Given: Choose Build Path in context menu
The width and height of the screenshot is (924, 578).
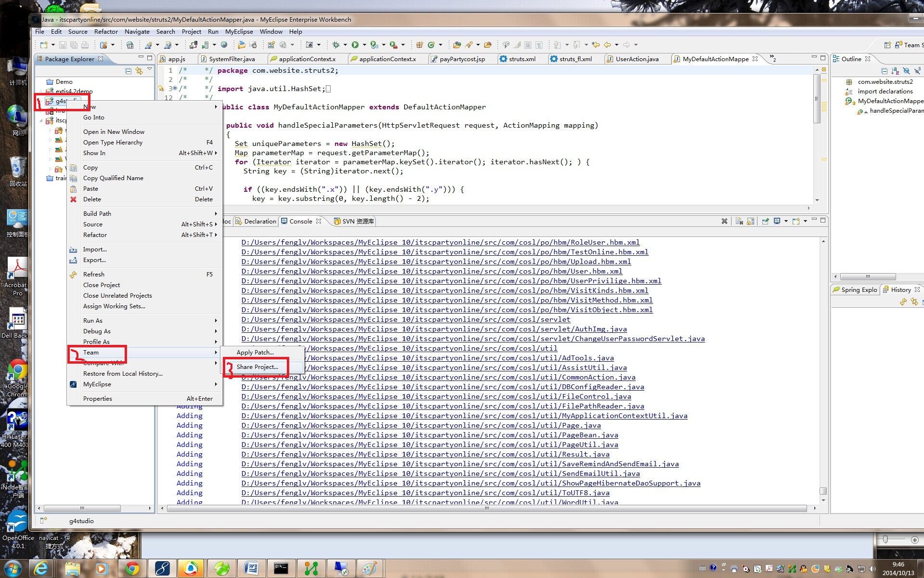Looking at the screenshot, I should pos(144,213).
